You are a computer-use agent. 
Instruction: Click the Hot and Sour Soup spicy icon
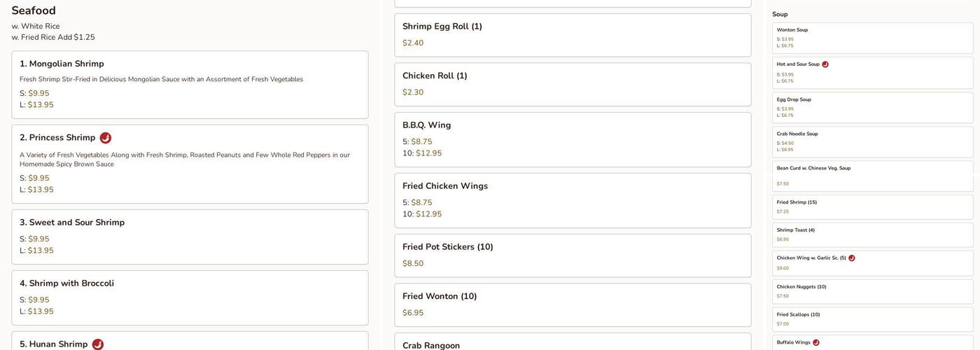(825, 64)
